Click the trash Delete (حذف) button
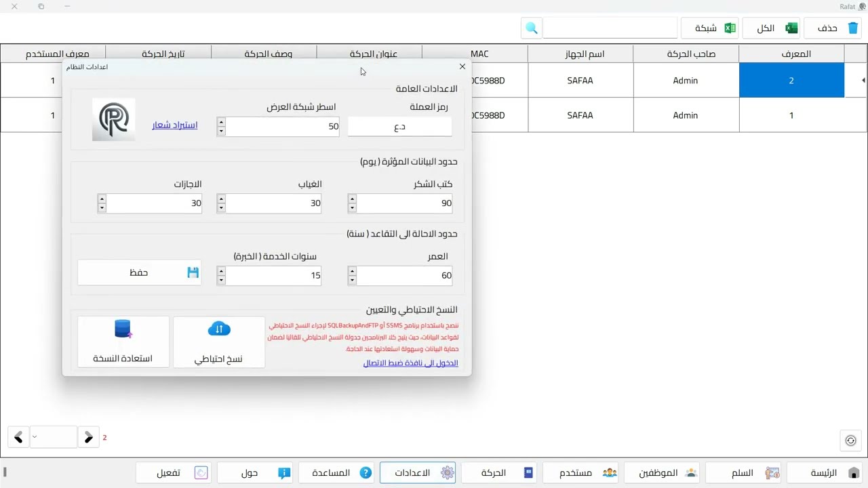Screen dimensions: 868x488 832,28
